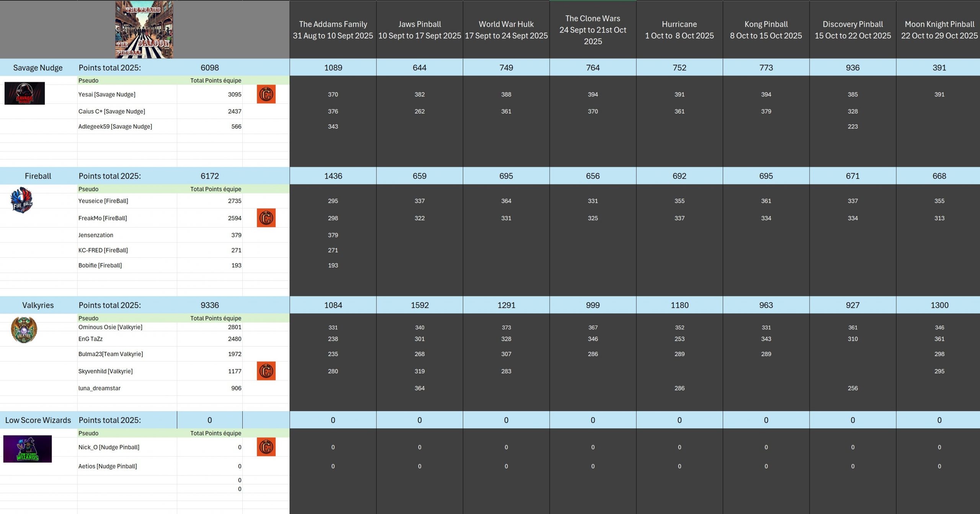The height and width of the screenshot is (514, 980).
Task: Select the Fireball team logo image
Action: [22, 200]
